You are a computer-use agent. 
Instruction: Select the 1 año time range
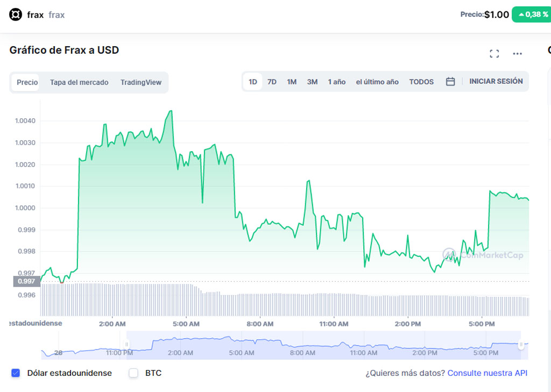(337, 82)
